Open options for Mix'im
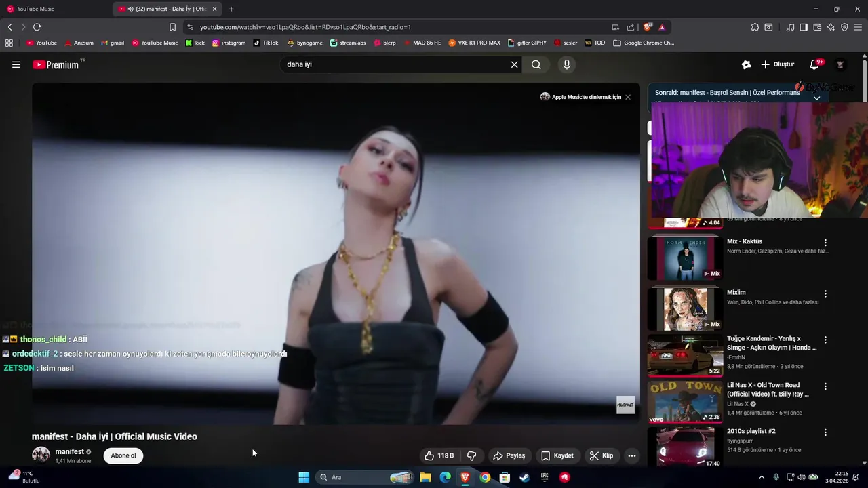This screenshot has height=488, width=868. pos(825,294)
